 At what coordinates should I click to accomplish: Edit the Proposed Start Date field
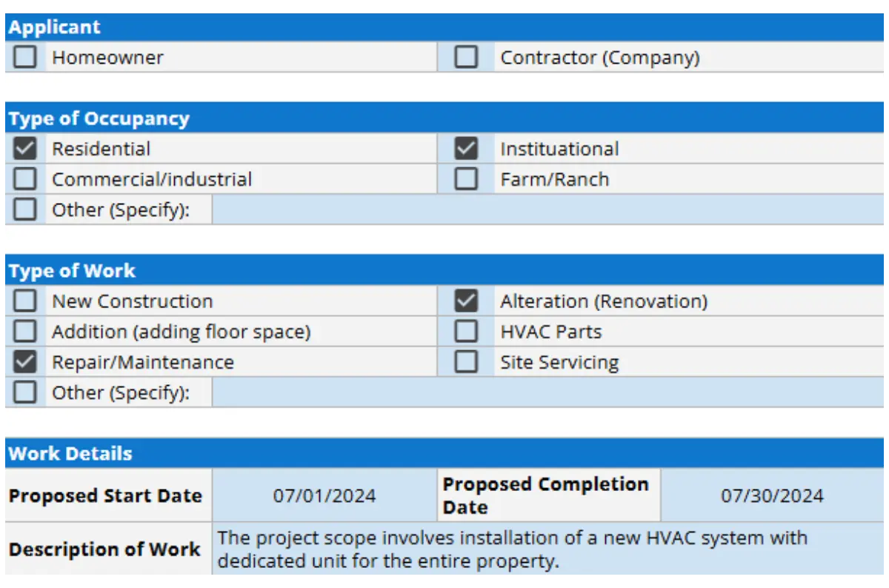(324, 495)
